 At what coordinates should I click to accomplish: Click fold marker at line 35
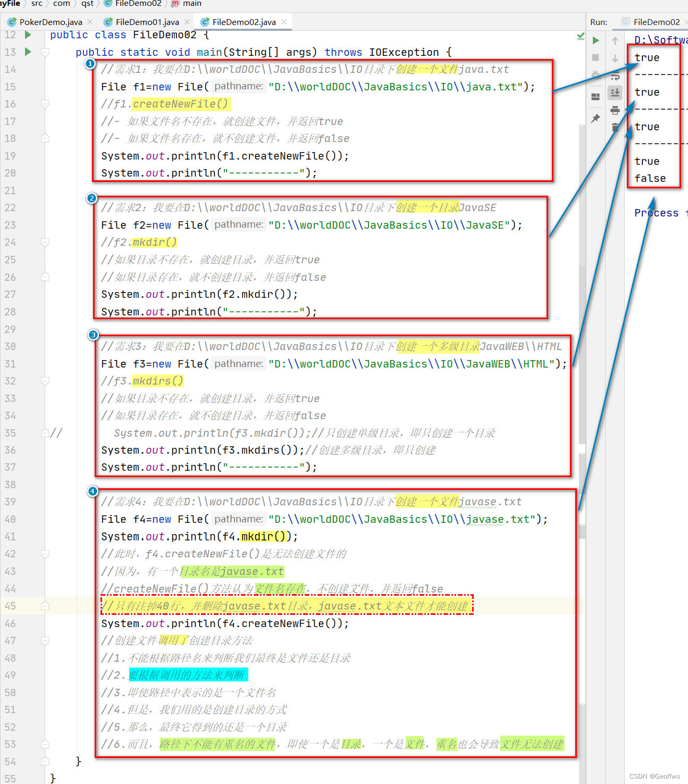coord(45,433)
